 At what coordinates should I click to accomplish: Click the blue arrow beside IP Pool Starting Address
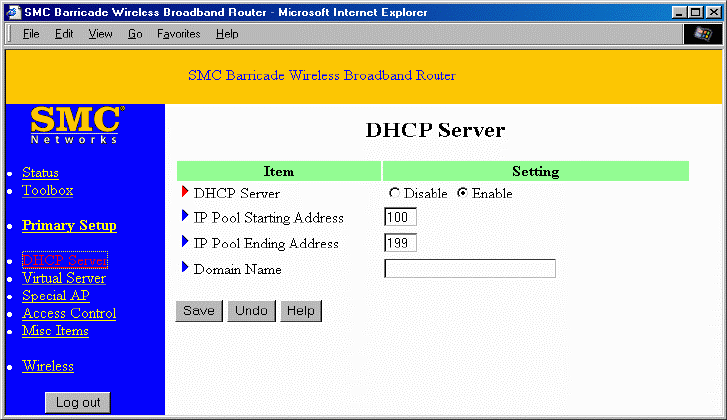pos(185,216)
